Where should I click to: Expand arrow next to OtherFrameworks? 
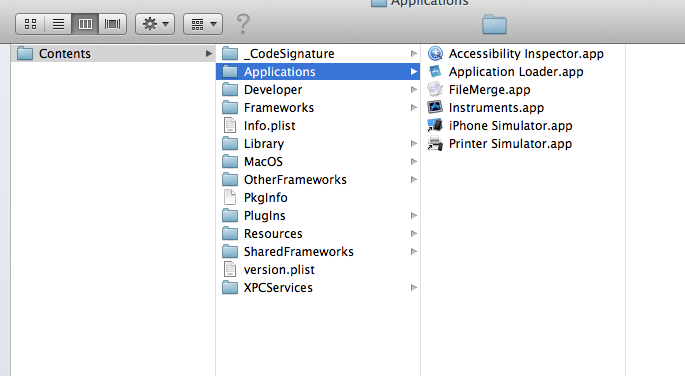click(414, 179)
